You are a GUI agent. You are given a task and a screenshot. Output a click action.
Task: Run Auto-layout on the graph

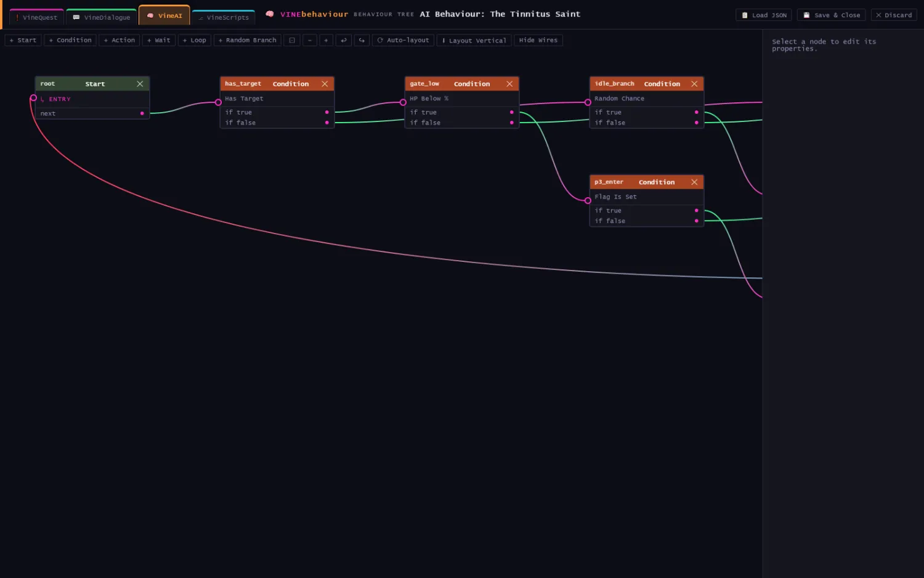pos(403,40)
